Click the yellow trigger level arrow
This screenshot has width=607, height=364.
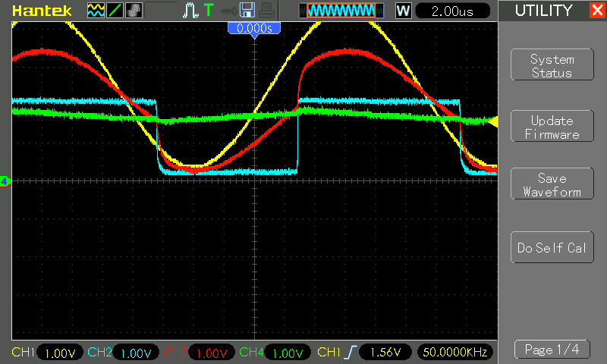(492, 122)
